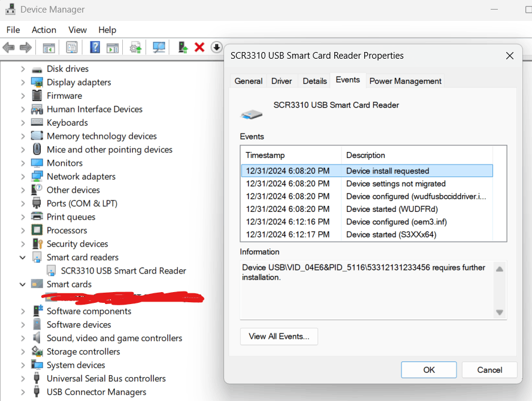Screen dimensions: 532x401
Task: Click the Processors category icon
Action: (37, 230)
